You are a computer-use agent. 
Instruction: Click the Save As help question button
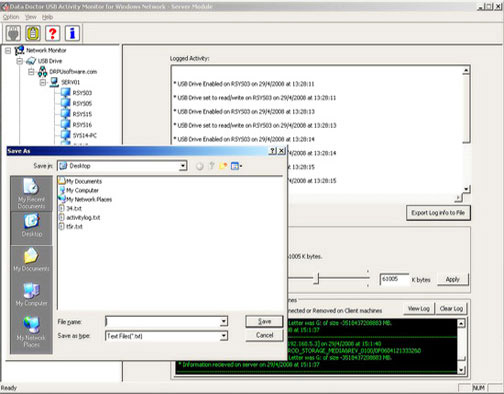[x=272, y=151]
